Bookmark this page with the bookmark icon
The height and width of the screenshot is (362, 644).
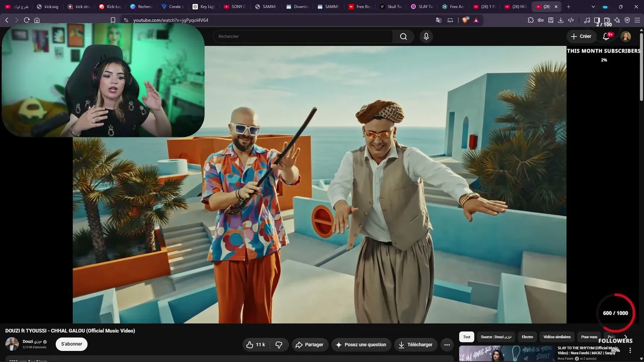coord(113,20)
